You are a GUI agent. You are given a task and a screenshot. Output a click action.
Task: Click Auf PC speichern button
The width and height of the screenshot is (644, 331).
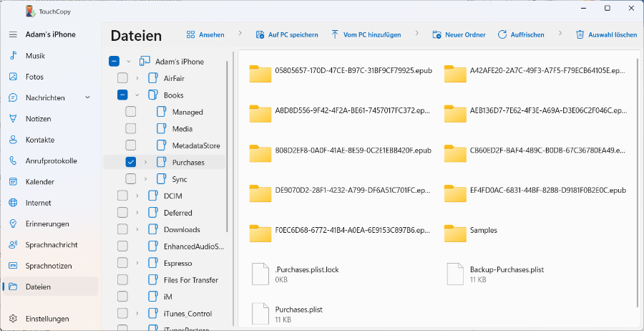pyautogui.click(x=287, y=34)
